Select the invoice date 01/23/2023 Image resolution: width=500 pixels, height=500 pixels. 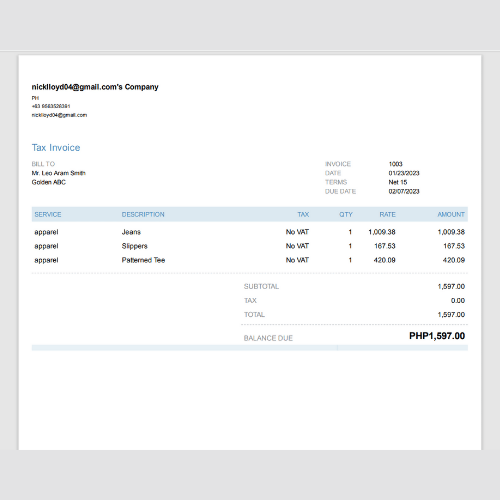click(404, 173)
